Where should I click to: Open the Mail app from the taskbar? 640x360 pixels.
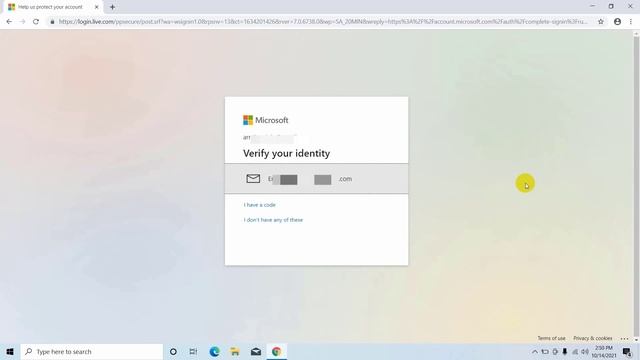coord(256,351)
